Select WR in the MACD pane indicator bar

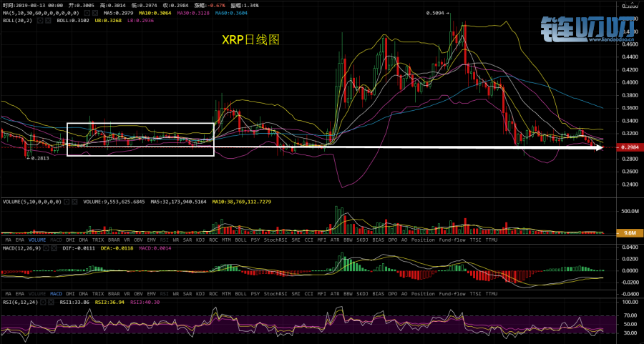point(176,294)
